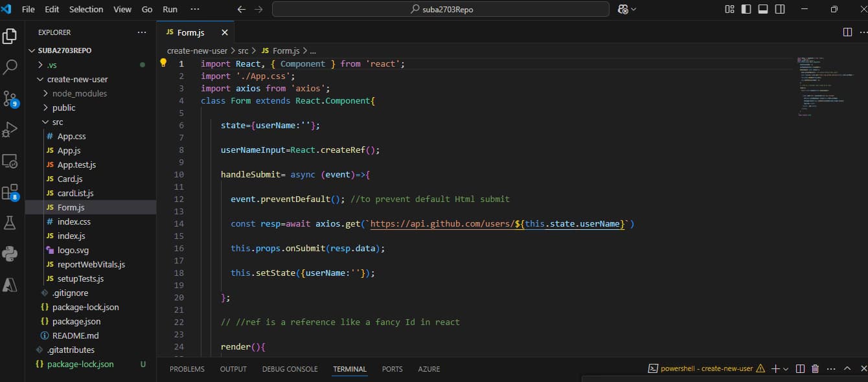
Task: Open the Extensions view
Action: 10,190
